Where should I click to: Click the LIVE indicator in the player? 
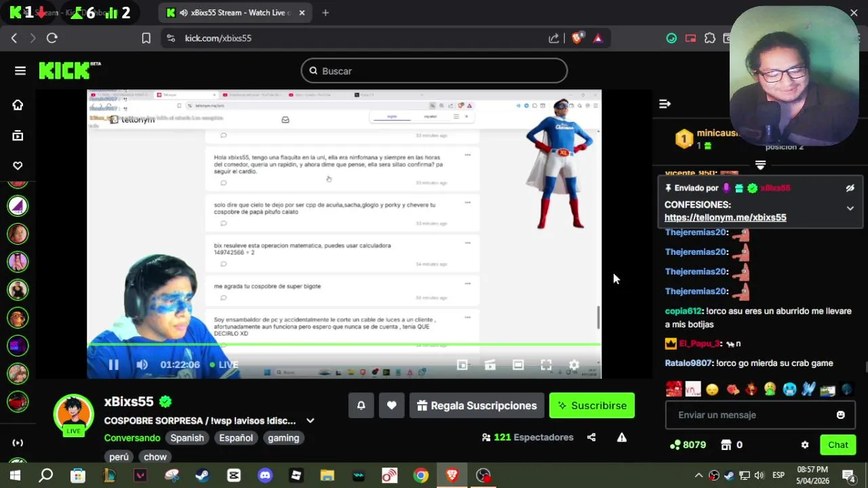[x=224, y=365]
